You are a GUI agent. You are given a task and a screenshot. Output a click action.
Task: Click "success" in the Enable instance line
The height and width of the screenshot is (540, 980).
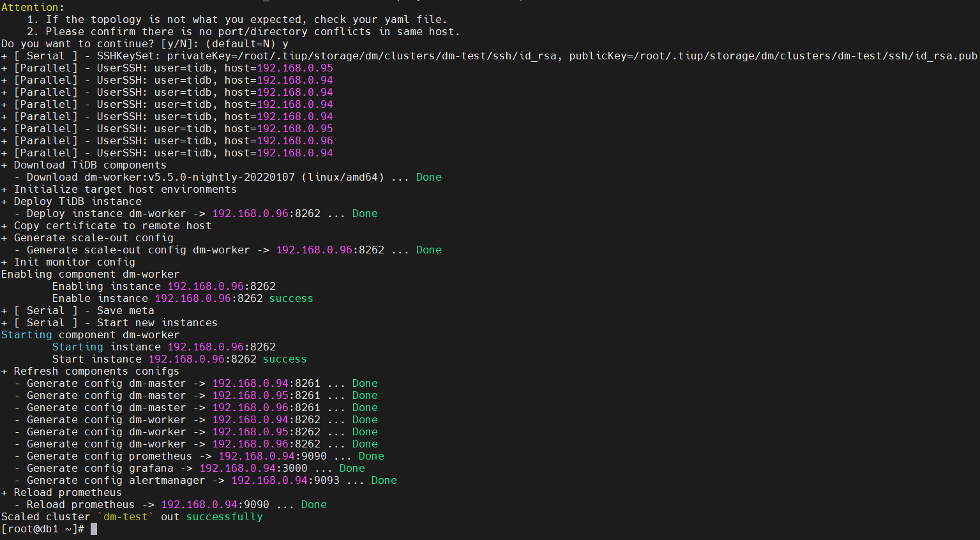coord(291,299)
